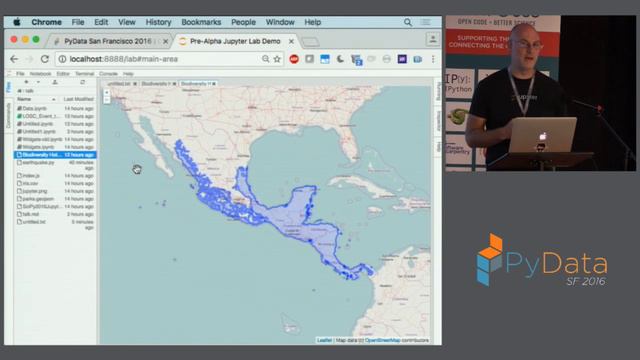Select the Files sidebar tab
Image resolution: width=640 pixels, height=360 pixels.
click(9, 87)
